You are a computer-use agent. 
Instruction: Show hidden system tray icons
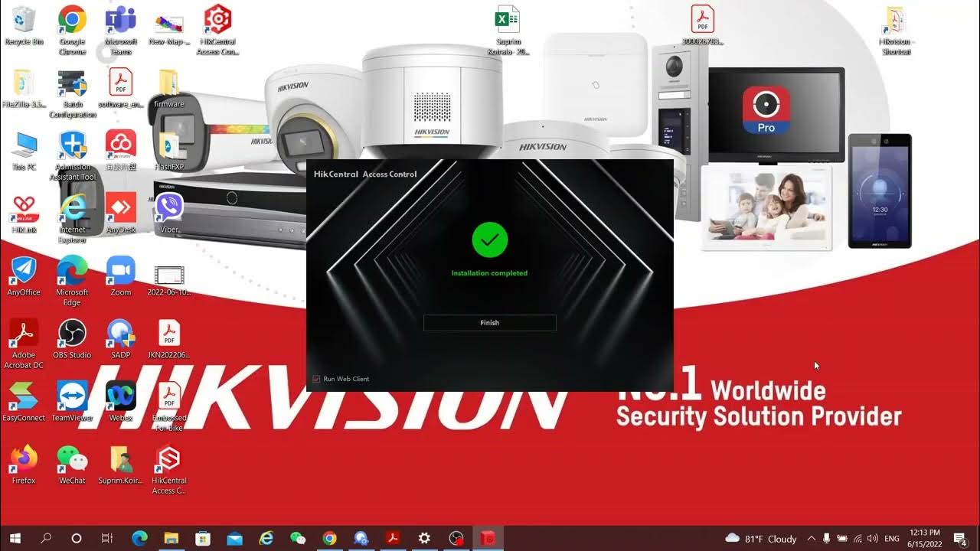click(812, 539)
